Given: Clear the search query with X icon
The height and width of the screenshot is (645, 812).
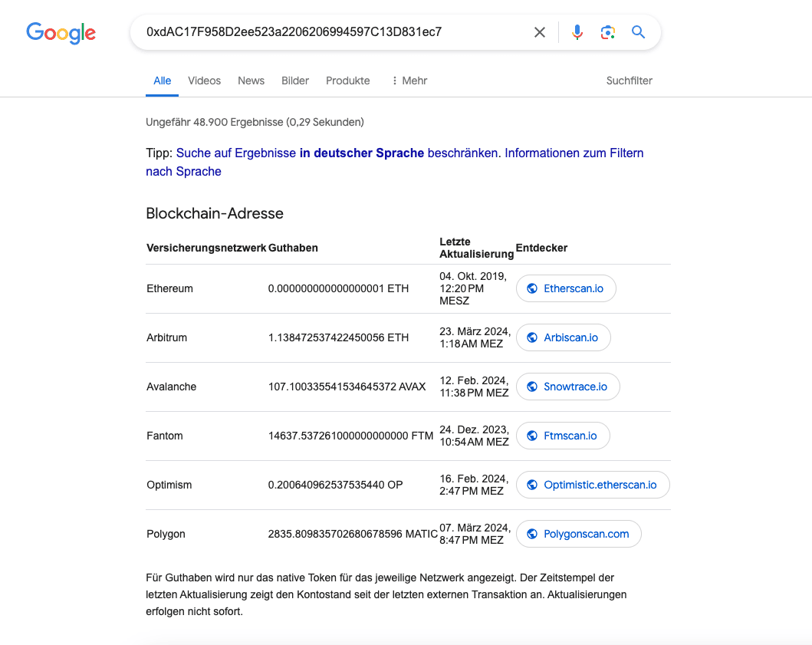Looking at the screenshot, I should (x=540, y=32).
